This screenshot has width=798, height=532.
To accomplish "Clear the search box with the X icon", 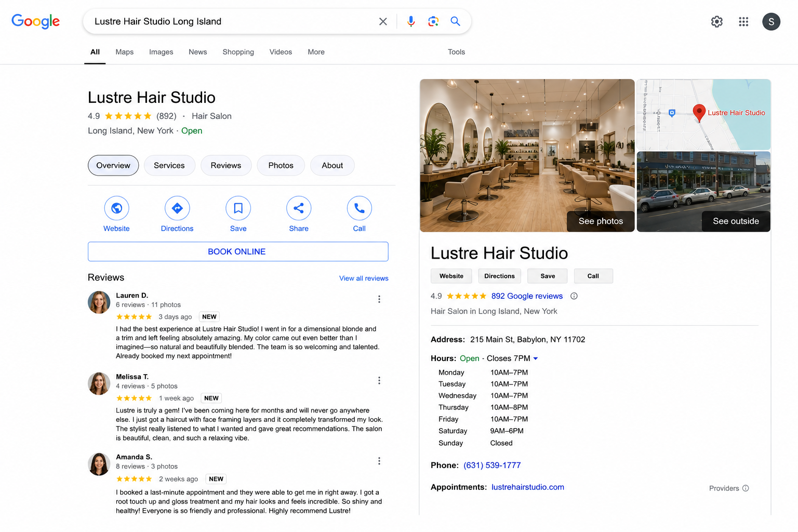I will point(383,21).
